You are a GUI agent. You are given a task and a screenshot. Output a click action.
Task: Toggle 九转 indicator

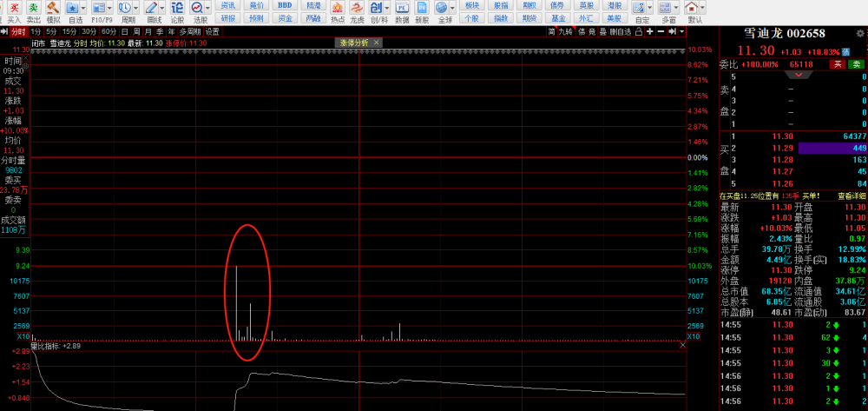(565, 31)
